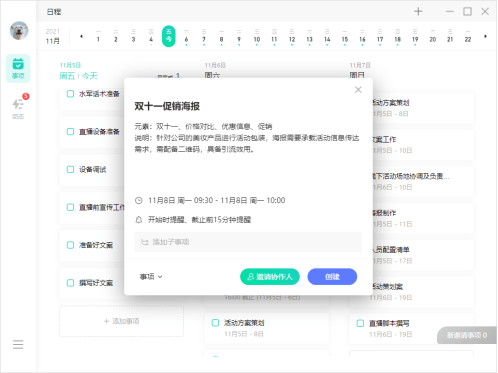The width and height of the screenshot is (498, 373).
Task: Click the clock icon beside time range
Action: point(139,200)
